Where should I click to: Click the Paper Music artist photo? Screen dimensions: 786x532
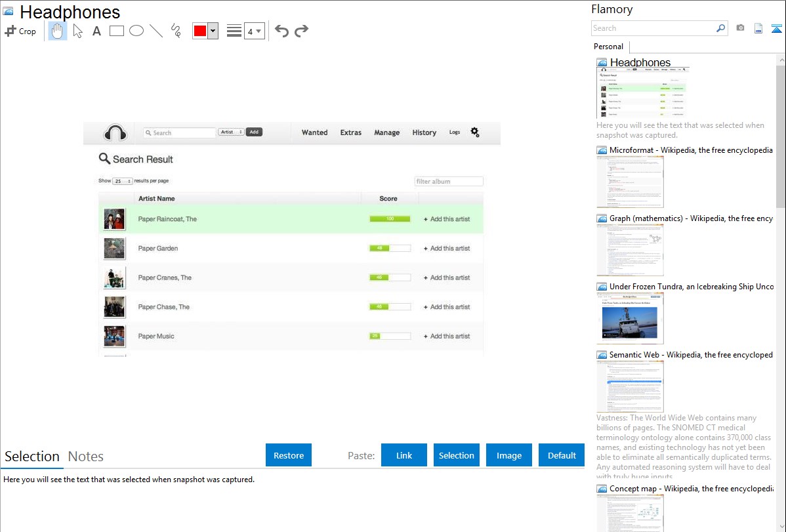tap(114, 337)
